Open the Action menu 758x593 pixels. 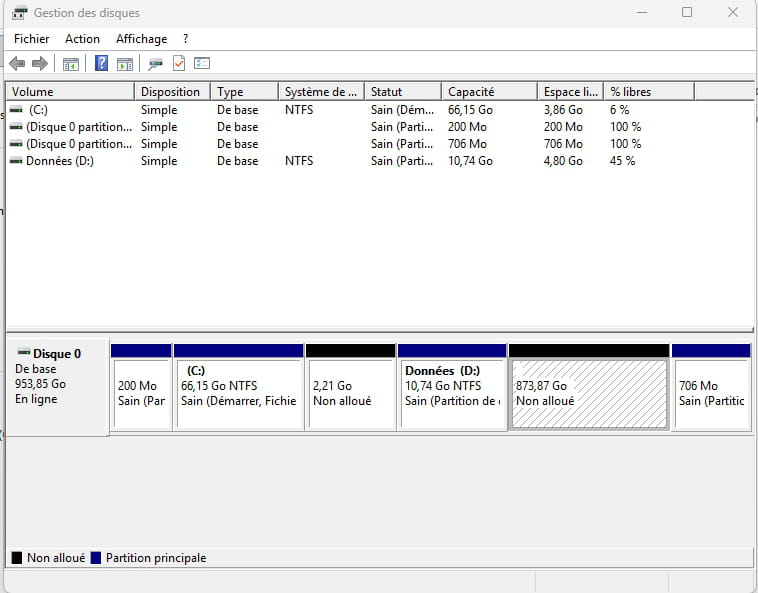click(82, 39)
